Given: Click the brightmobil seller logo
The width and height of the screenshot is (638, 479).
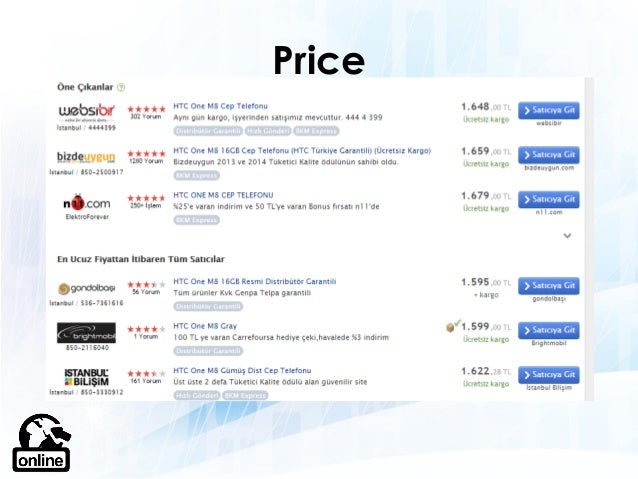Looking at the screenshot, I should pyautogui.click(x=86, y=333).
